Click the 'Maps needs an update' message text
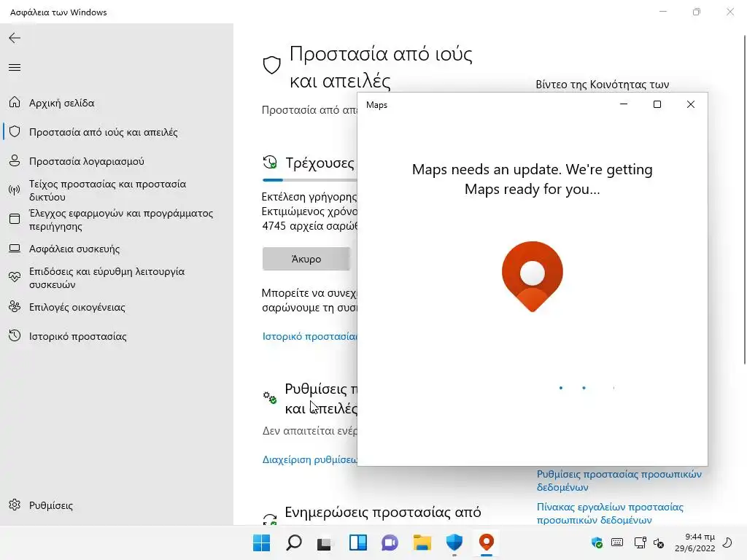This screenshot has width=747, height=560. click(532, 179)
